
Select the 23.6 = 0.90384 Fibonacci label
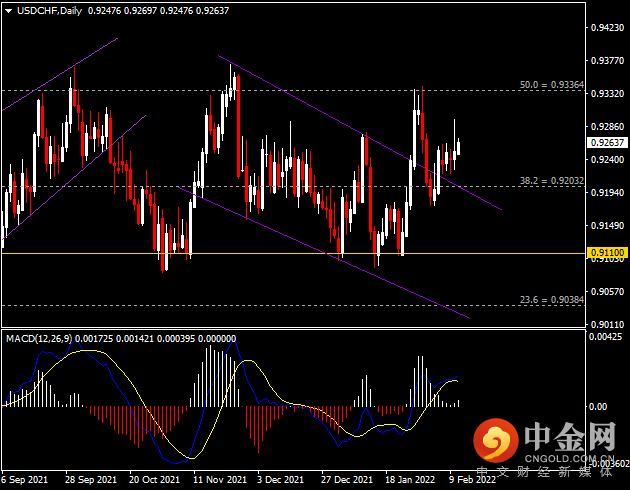552,300
